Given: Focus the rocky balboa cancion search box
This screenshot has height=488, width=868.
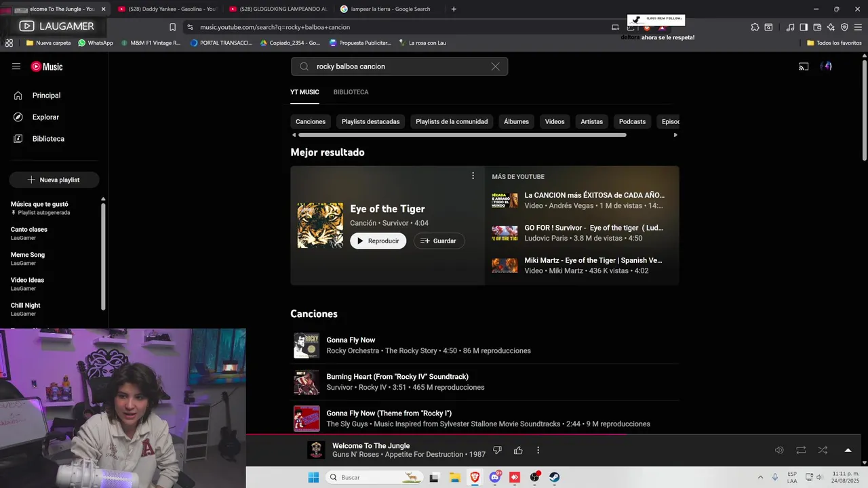Looking at the screenshot, I should 399,66.
